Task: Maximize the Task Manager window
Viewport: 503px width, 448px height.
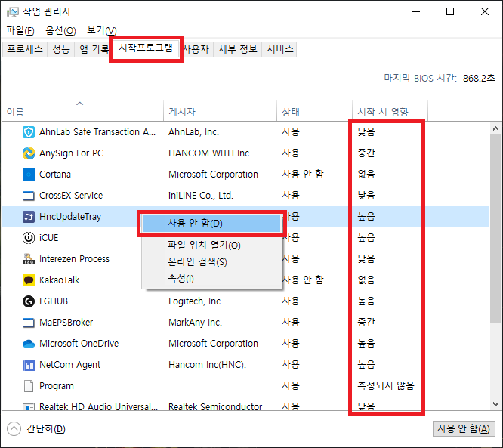Action: click(x=450, y=12)
